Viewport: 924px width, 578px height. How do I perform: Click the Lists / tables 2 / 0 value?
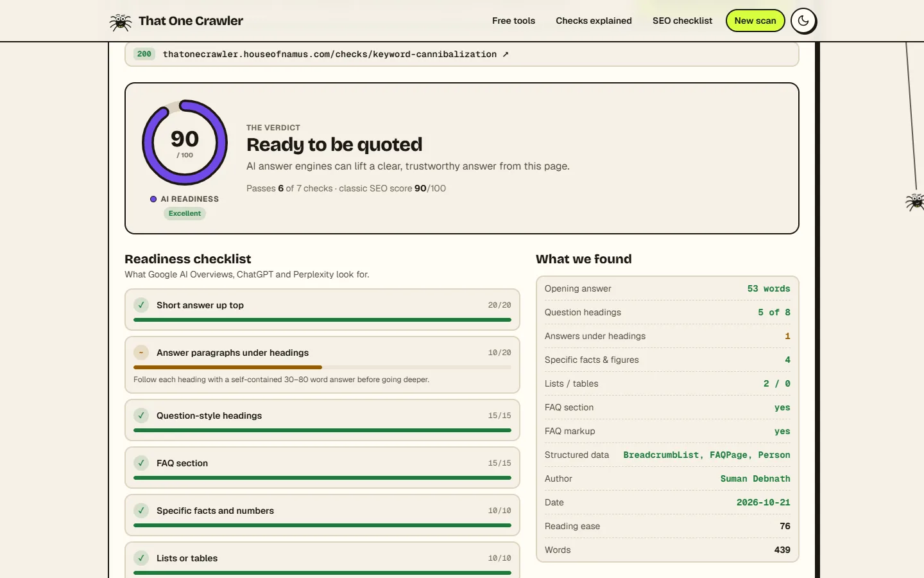coord(776,384)
